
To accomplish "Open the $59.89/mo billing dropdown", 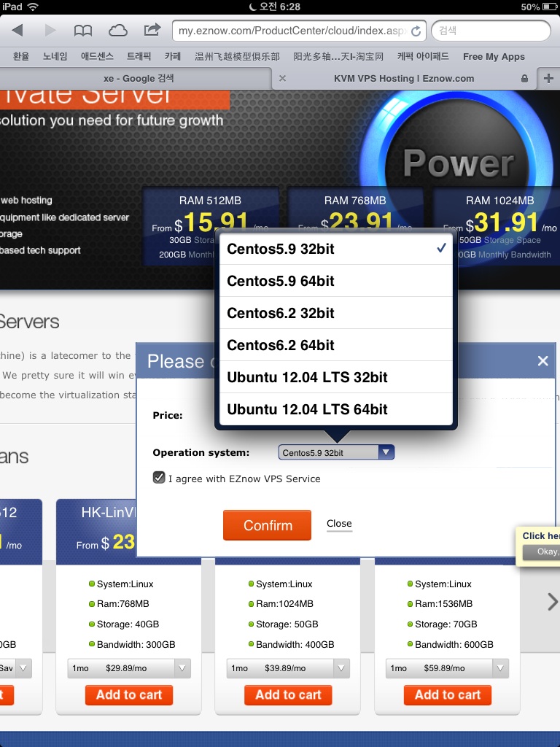I will click(447, 668).
